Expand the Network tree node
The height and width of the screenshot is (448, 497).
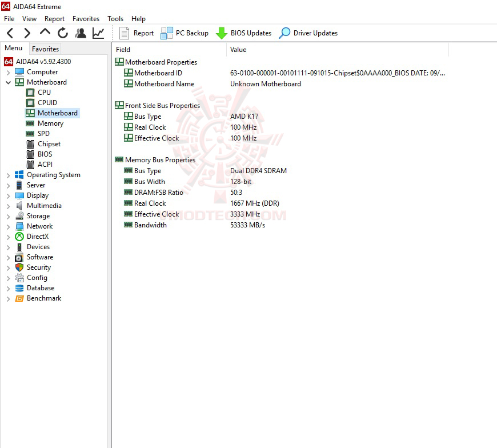point(8,227)
